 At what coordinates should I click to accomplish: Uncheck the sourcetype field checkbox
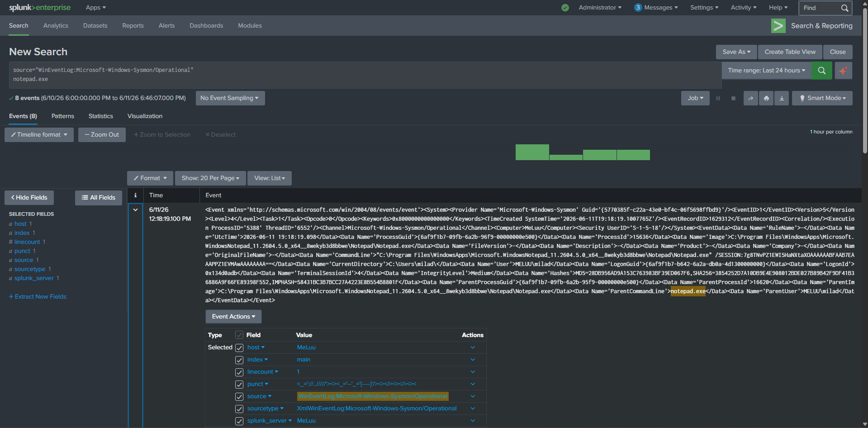pyautogui.click(x=239, y=409)
